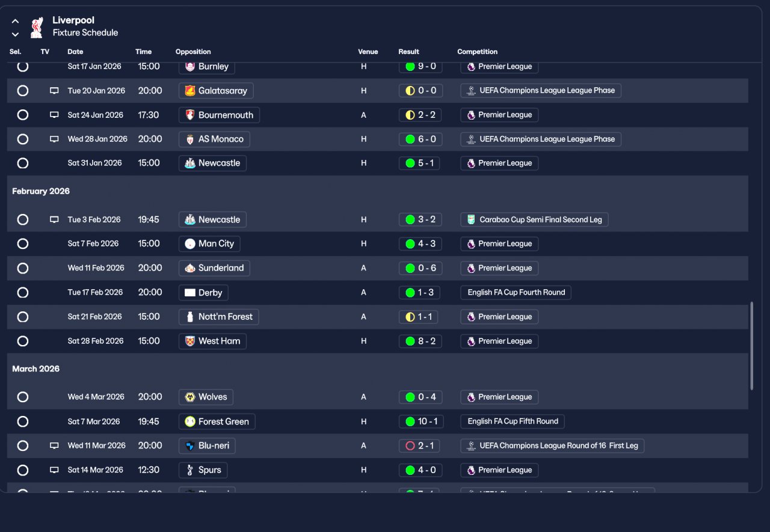Click the AS Monaco club badge
770x532 pixels.
(x=190, y=139)
